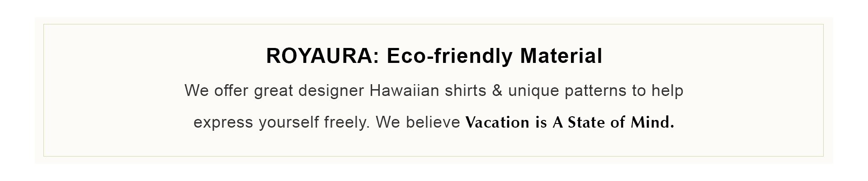Click the ROYAURA brand name in heading

point(319,57)
